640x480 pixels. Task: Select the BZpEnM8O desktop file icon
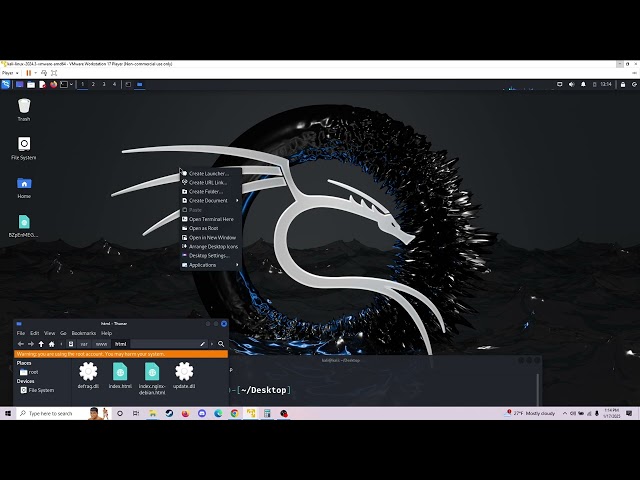[23, 226]
